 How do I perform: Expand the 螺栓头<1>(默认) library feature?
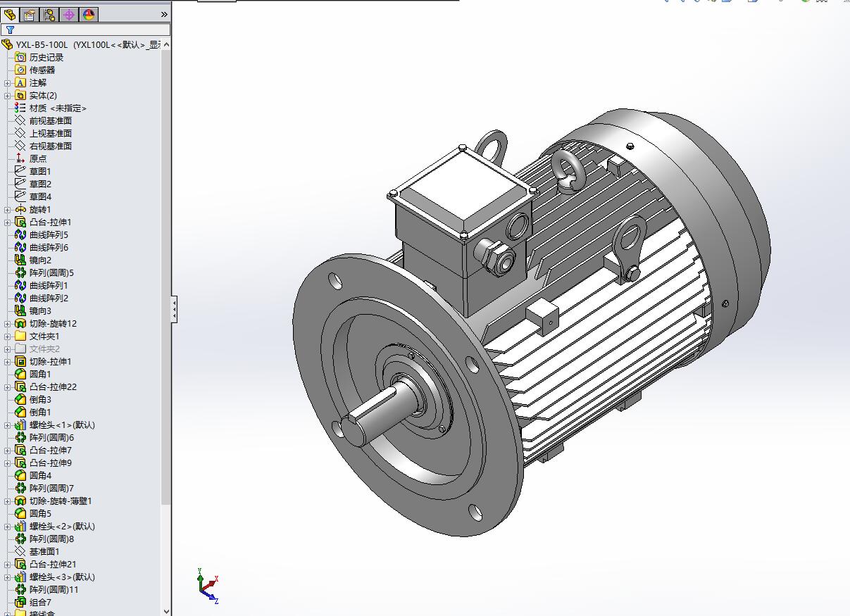coord(8,425)
